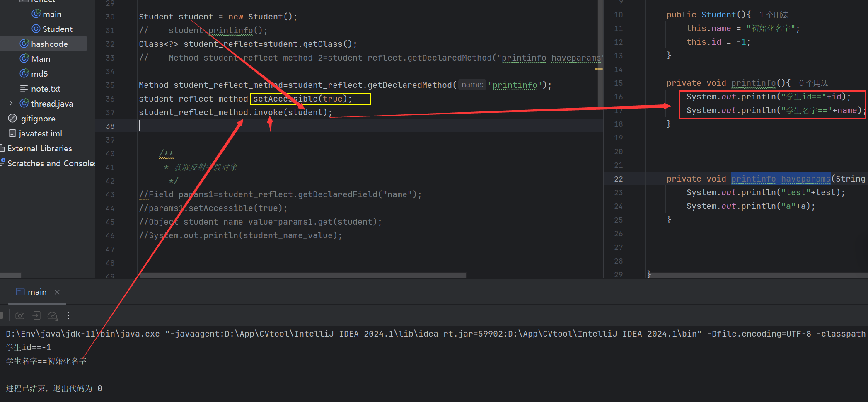This screenshot has height=402, width=868.
Task: Click the left editor horizontal scrollbar
Action: (302, 276)
